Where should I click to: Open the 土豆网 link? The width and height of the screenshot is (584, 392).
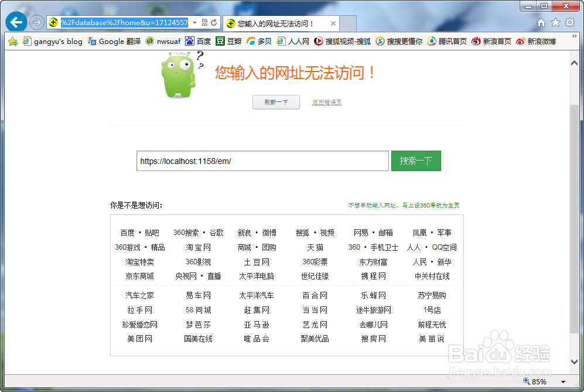(257, 262)
